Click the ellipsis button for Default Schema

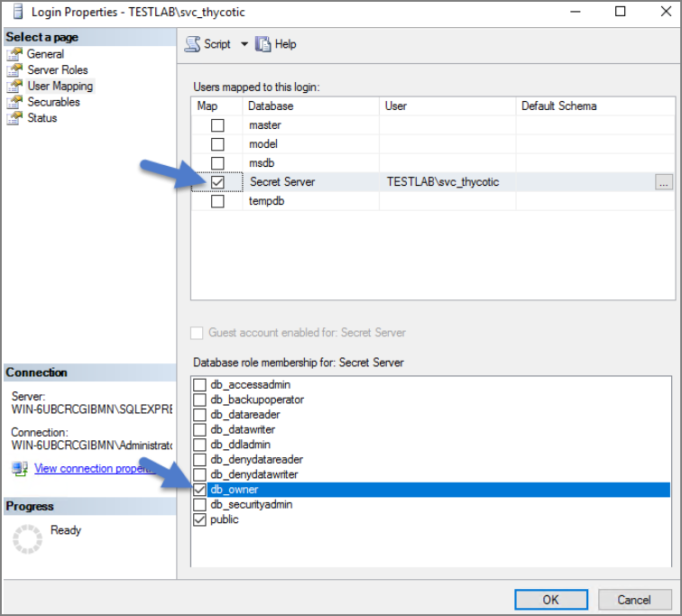(663, 182)
